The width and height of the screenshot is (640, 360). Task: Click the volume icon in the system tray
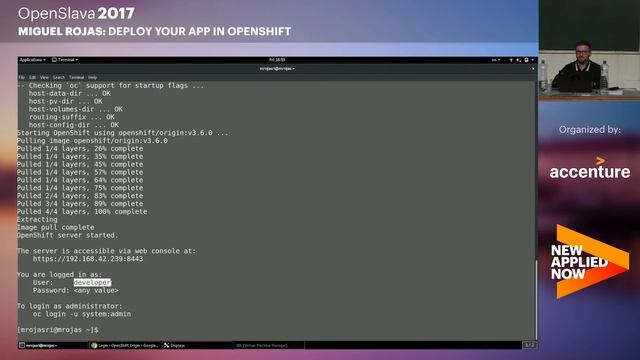519,60
